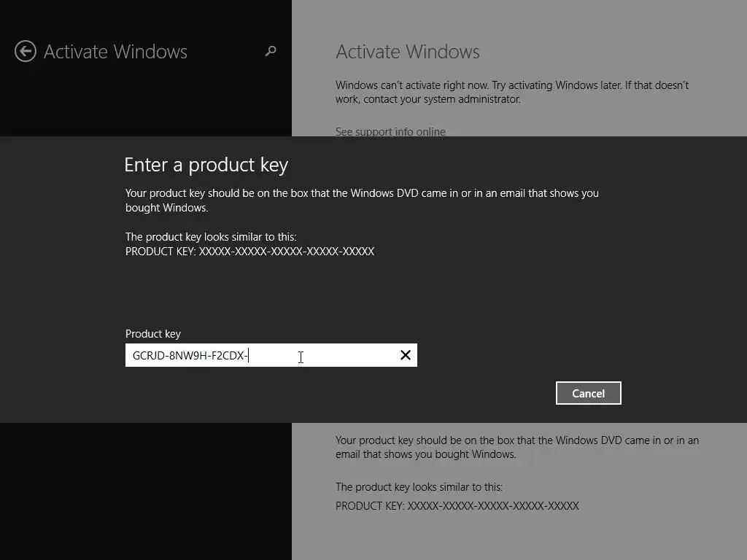Image resolution: width=747 pixels, height=560 pixels.
Task: Click inside the Product key text box
Action: tap(271, 355)
